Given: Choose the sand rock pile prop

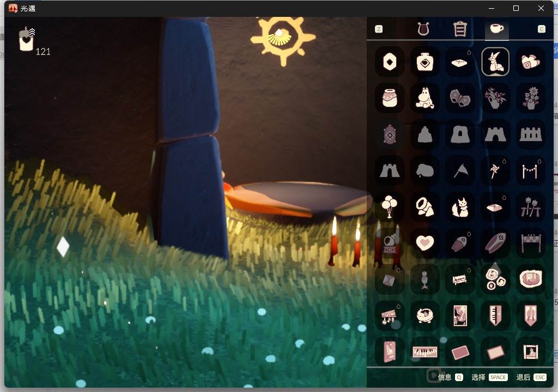Looking at the screenshot, I should (x=425, y=171).
